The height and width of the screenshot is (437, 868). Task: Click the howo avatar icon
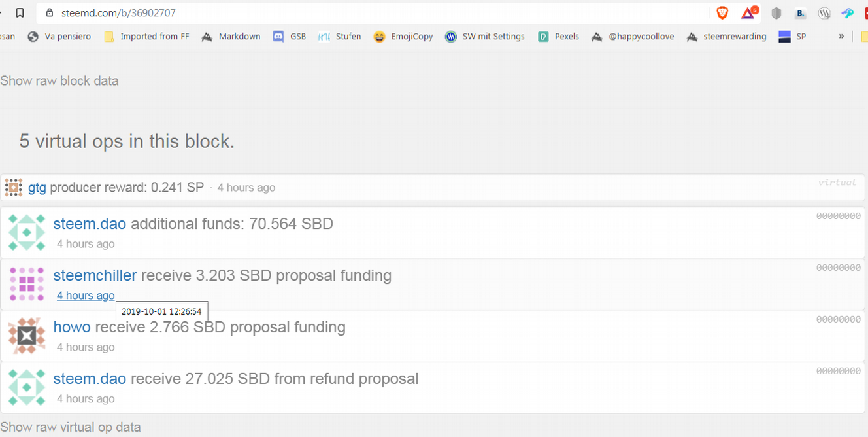(x=27, y=336)
